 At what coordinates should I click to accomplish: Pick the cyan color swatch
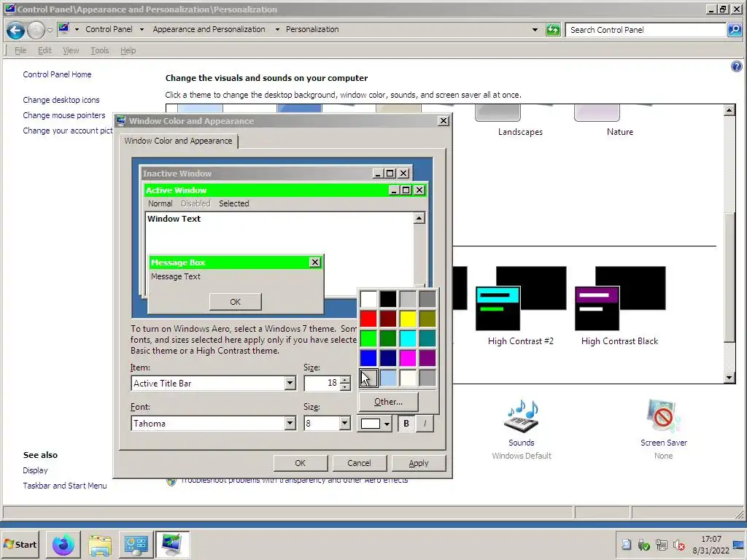point(408,338)
